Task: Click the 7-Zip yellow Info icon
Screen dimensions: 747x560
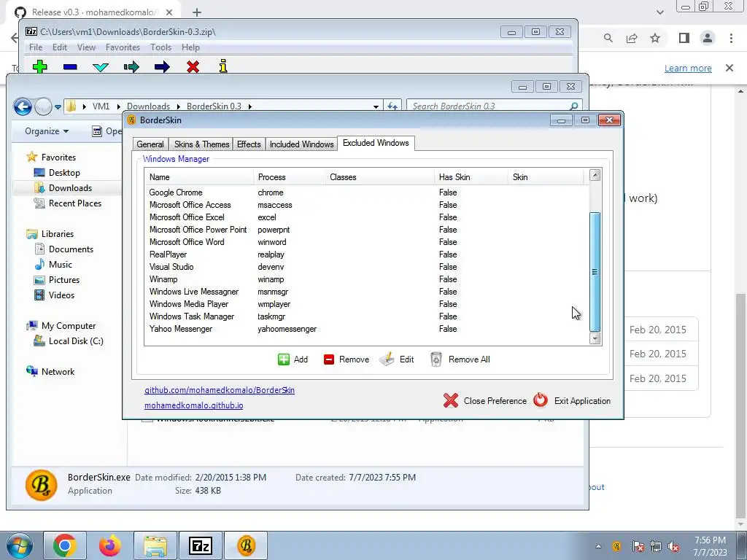Action: (223, 66)
